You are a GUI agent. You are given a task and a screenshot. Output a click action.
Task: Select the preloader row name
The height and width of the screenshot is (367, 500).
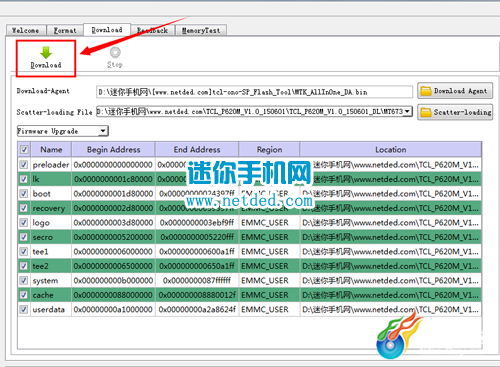click(51, 165)
